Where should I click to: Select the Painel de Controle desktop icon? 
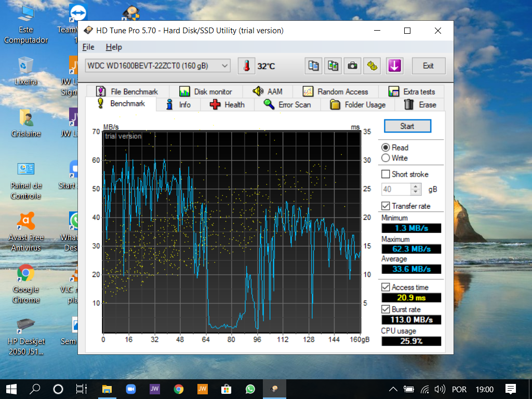[26, 180]
